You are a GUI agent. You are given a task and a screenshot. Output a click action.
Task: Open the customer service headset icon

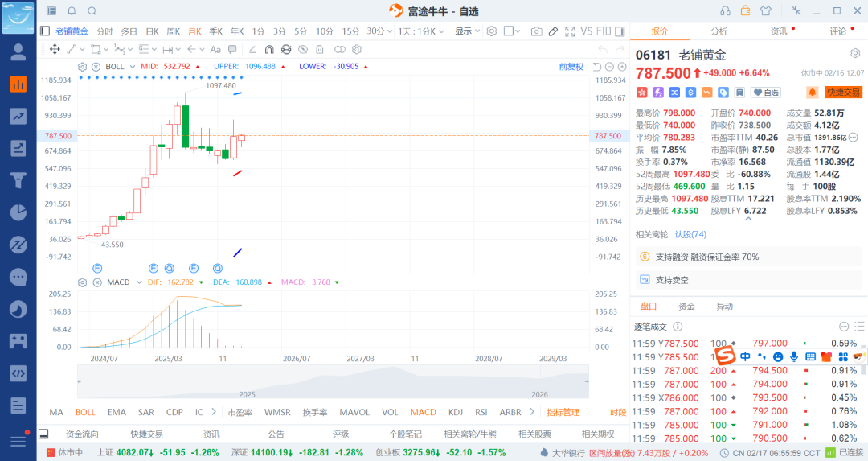click(x=725, y=11)
